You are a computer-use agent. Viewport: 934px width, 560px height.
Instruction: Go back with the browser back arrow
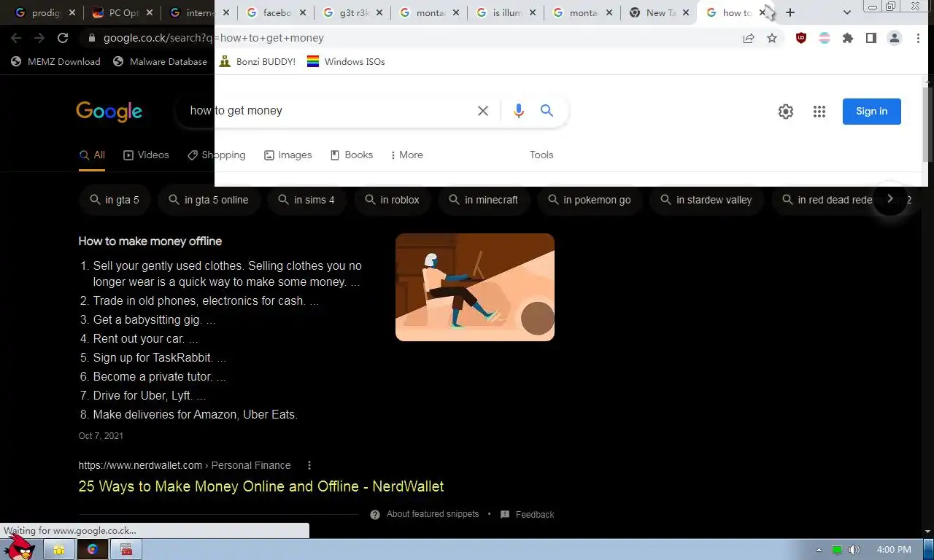(x=16, y=38)
